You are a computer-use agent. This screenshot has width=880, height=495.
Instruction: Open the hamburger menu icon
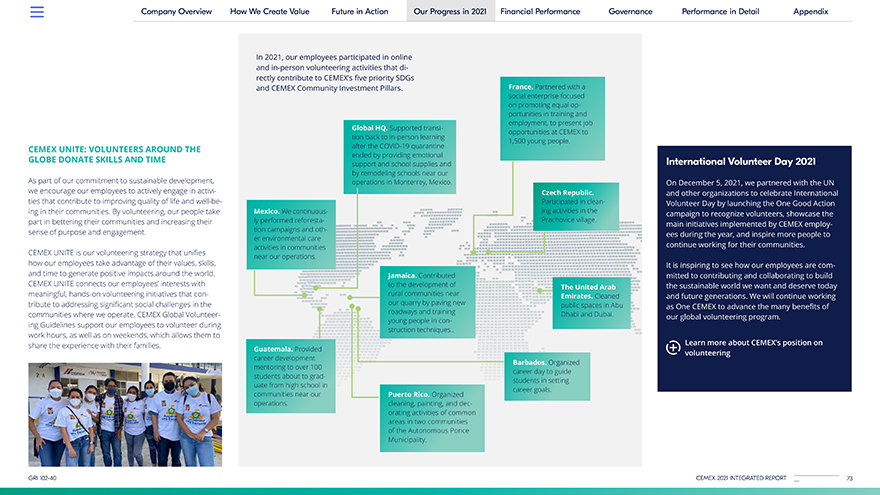(x=37, y=12)
